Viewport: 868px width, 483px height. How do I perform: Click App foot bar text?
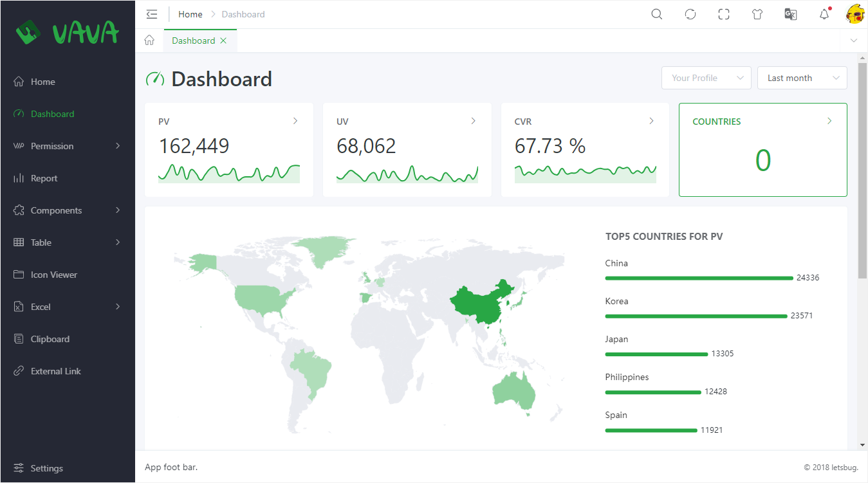tap(171, 467)
